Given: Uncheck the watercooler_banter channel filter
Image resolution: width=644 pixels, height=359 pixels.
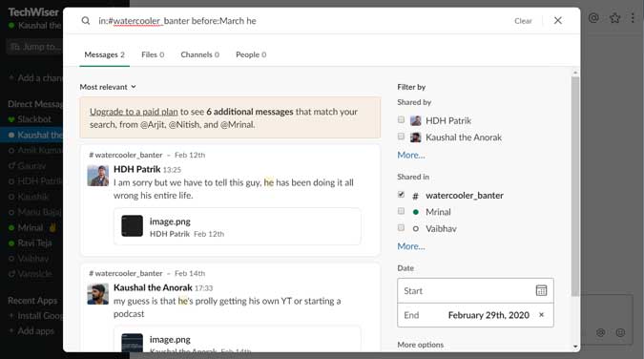Looking at the screenshot, I should click(401, 195).
